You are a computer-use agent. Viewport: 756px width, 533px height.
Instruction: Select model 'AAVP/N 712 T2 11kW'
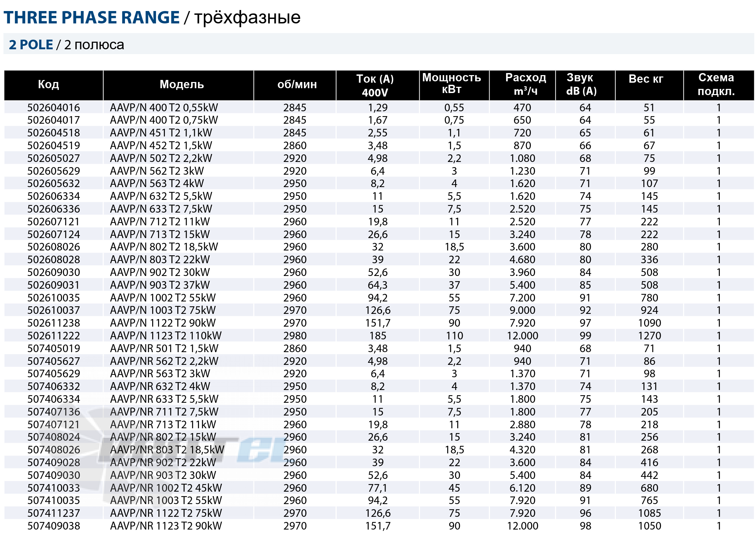[x=160, y=222]
